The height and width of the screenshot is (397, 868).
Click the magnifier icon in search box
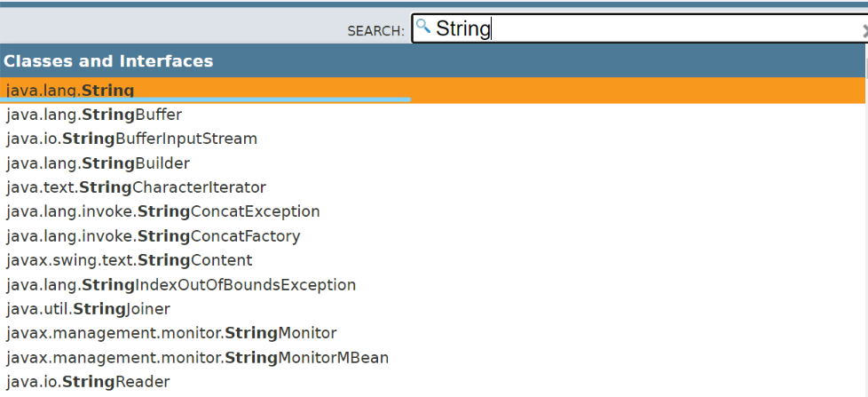(x=423, y=27)
